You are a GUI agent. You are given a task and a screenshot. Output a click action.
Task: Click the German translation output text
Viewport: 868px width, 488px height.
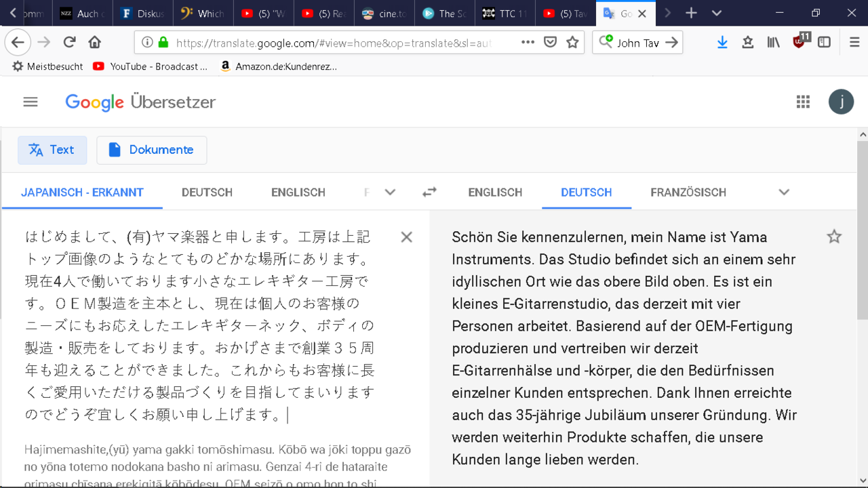625,348
